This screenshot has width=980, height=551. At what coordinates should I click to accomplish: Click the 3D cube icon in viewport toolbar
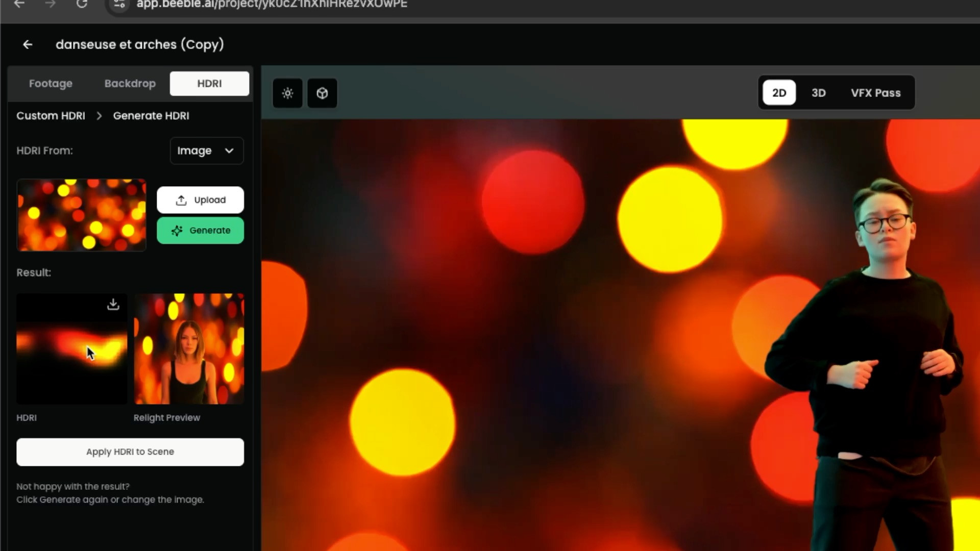tap(322, 93)
